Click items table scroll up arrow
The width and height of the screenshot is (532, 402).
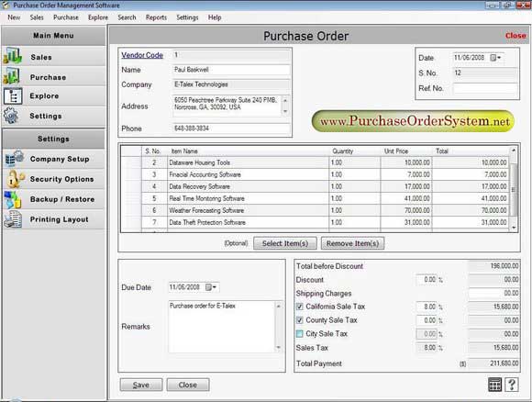[514, 151]
